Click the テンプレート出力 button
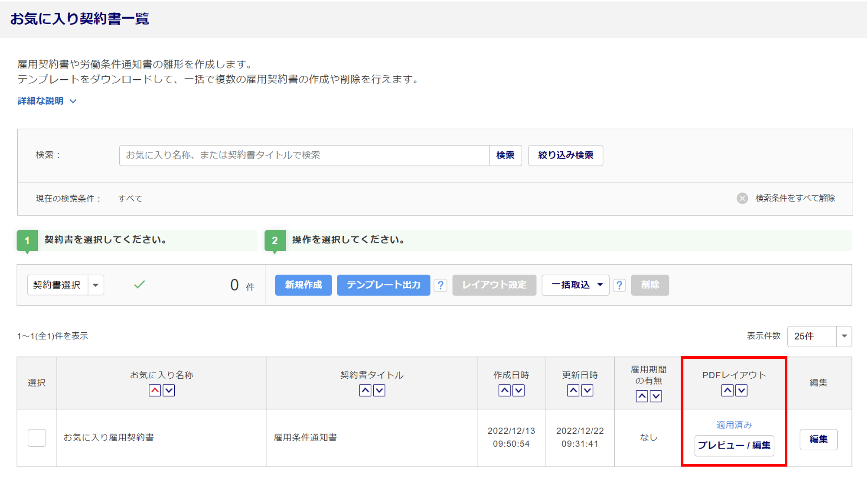This screenshot has width=868, height=477. click(x=383, y=285)
